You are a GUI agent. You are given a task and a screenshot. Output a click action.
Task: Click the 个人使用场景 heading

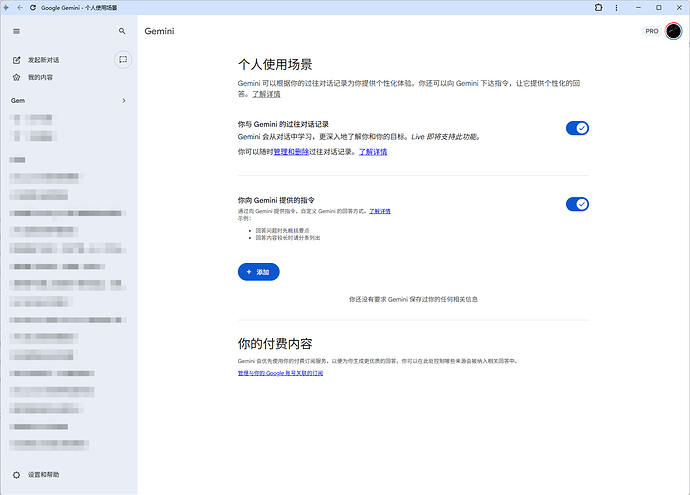click(275, 65)
